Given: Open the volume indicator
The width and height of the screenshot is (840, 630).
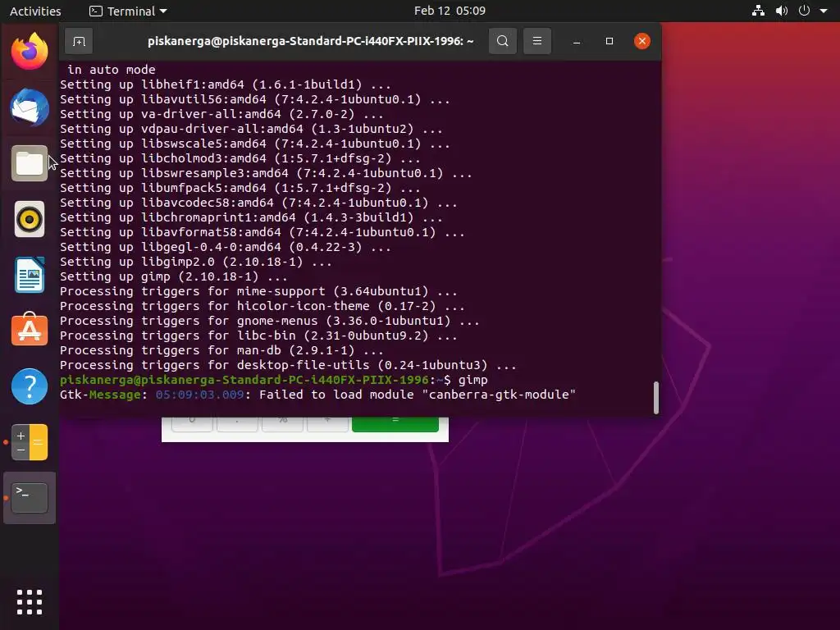Looking at the screenshot, I should (782, 11).
